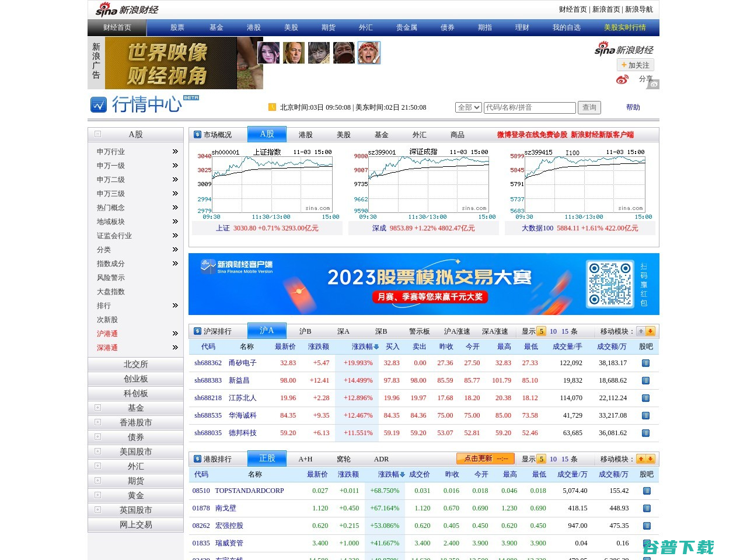Show 10 rows in 港股排行
Screen dimensions: 747x560
553,459
